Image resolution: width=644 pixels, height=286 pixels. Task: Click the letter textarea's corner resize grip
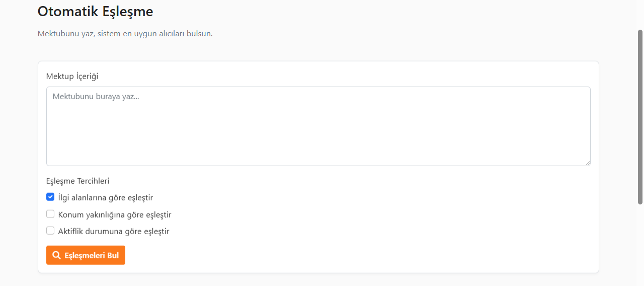(587, 163)
